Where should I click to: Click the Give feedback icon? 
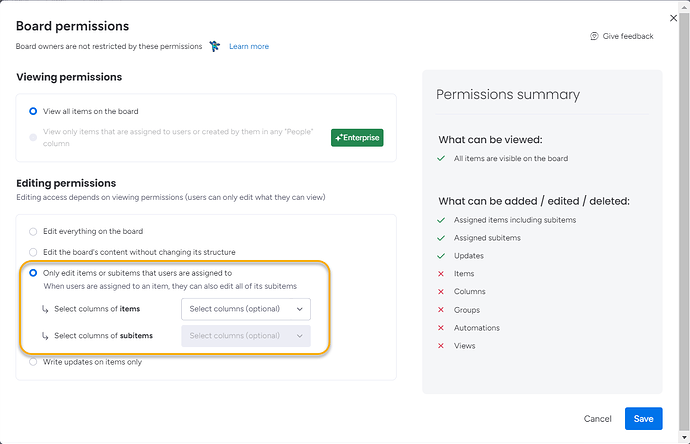coord(594,36)
